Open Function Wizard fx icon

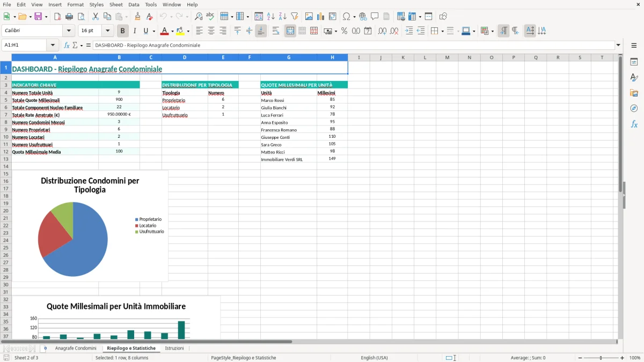pos(67,46)
